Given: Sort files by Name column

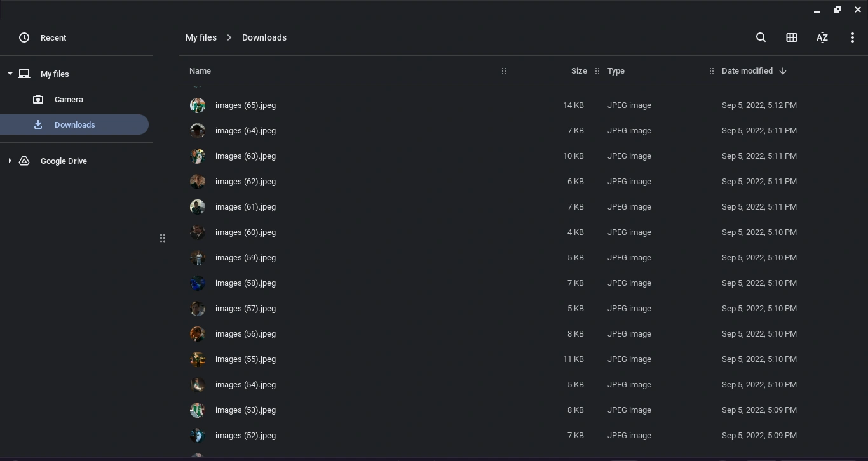Looking at the screenshot, I should click(200, 71).
